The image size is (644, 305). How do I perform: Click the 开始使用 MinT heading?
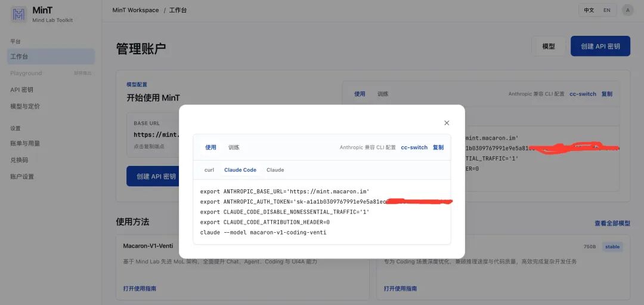[153, 98]
